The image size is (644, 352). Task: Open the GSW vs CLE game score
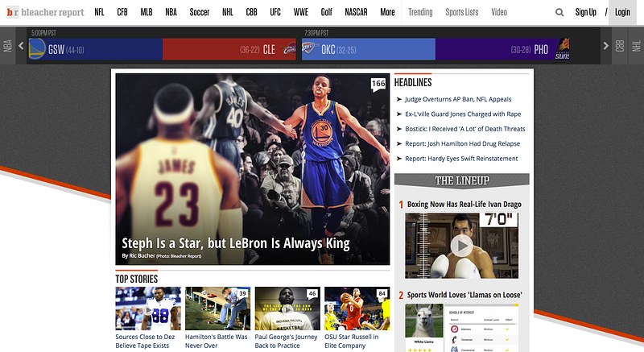163,49
